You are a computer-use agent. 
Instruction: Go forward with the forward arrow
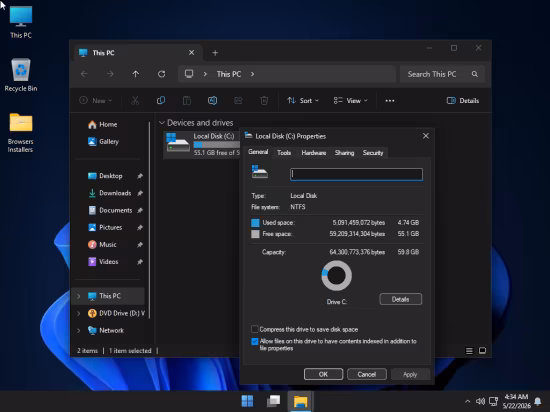point(110,74)
